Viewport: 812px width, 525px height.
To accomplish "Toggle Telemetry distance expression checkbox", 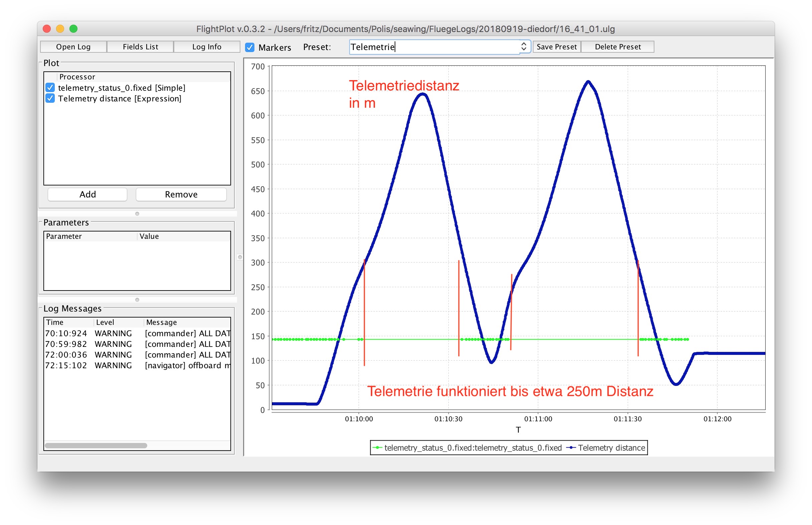I will (x=50, y=98).
